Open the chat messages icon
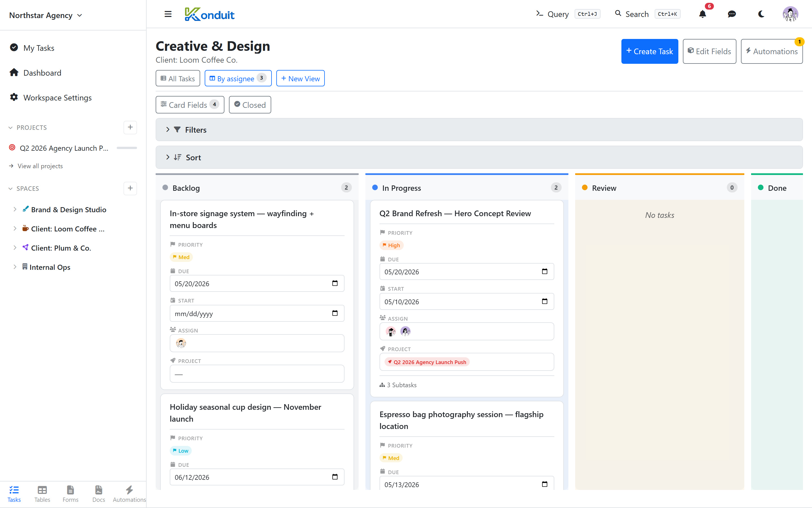812x508 pixels. (732, 14)
